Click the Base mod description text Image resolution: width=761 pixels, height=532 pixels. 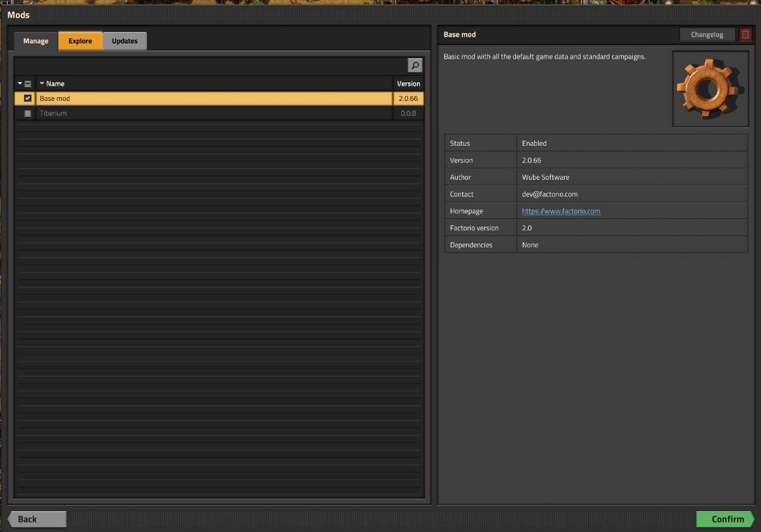point(544,57)
